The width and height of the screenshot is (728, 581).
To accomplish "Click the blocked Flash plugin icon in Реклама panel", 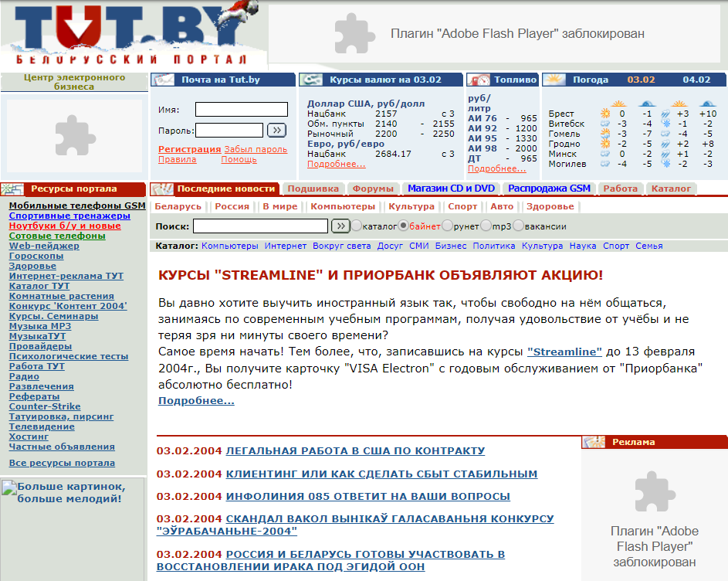I will coord(655,491).
